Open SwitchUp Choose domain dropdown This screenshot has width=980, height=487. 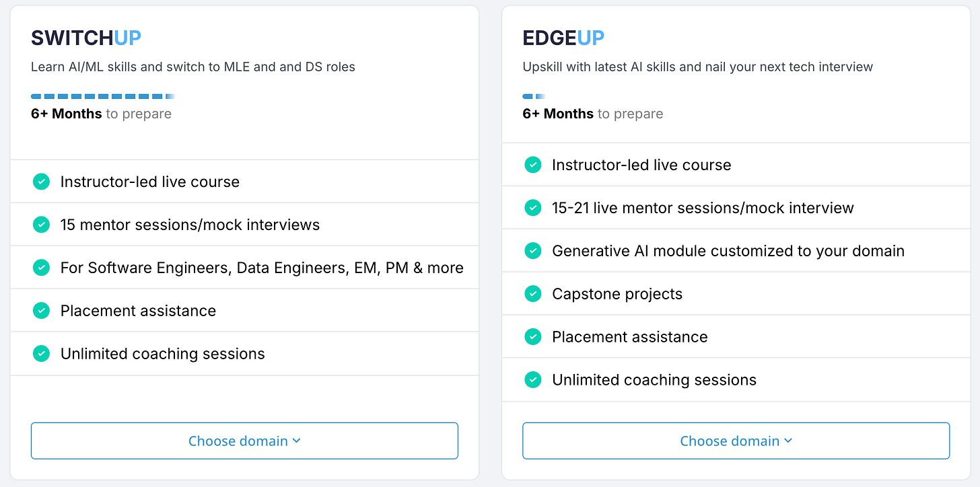[244, 441]
